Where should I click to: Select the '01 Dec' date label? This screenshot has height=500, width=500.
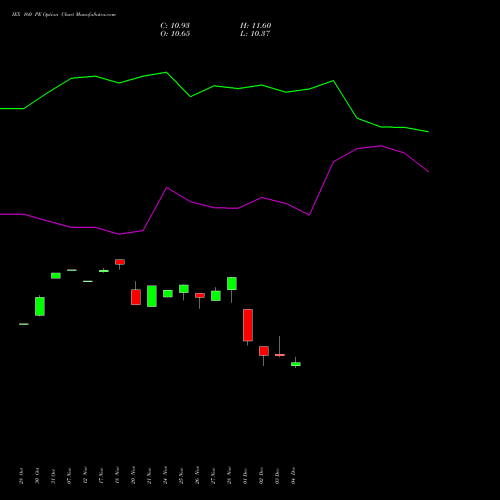245,476
